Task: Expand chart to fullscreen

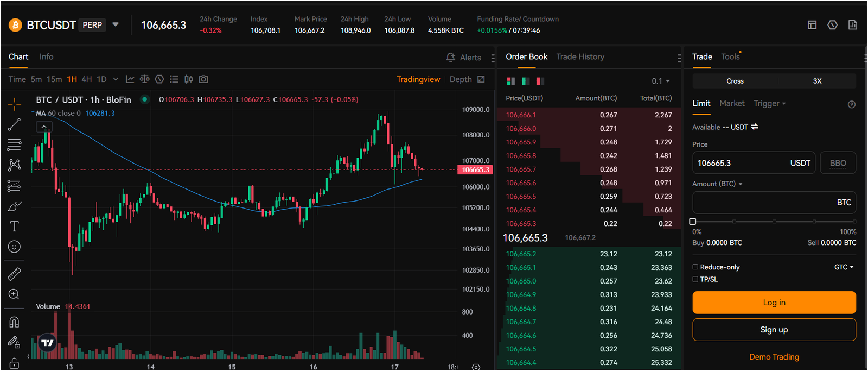Action: click(x=481, y=79)
